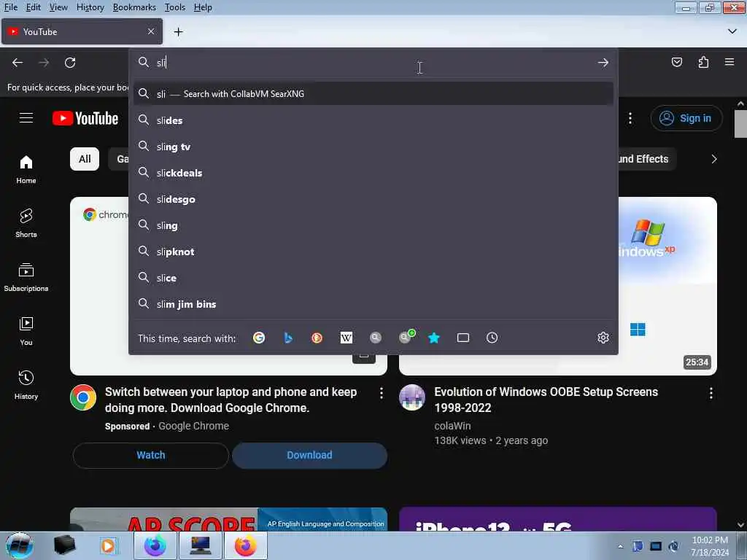Image resolution: width=747 pixels, height=560 pixels.
Task: Select the 'sling tv' suggestion
Action: [x=373, y=147]
